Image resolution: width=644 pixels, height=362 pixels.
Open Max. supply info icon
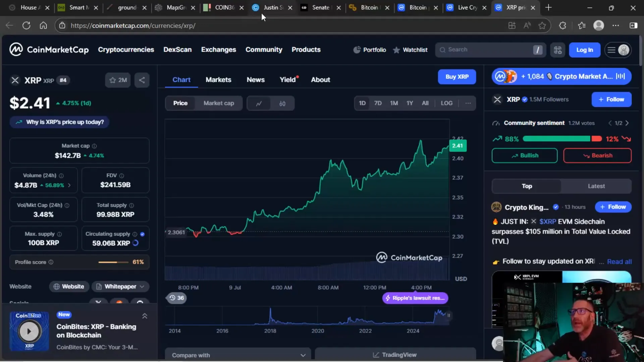59,234
